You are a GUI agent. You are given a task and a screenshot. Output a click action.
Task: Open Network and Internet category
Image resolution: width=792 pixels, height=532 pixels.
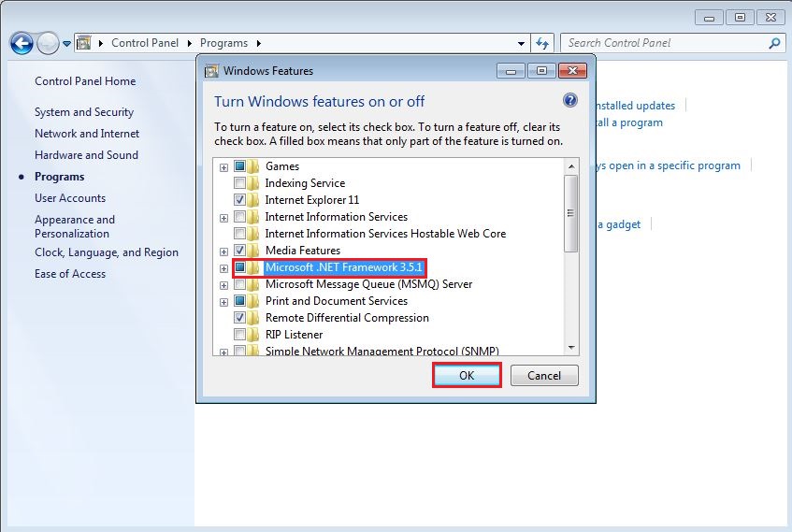87,134
